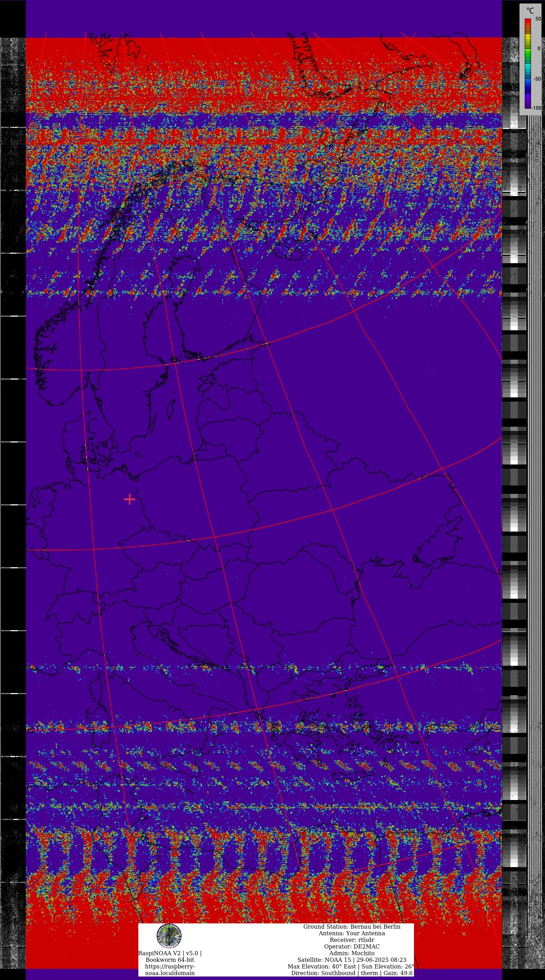545x980 pixels.
Task: Click the 0 value on temperature legend
Action: tap(538, 49)
